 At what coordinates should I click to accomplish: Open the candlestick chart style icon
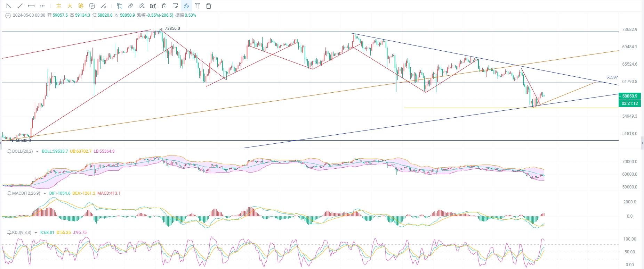(153, 6)
